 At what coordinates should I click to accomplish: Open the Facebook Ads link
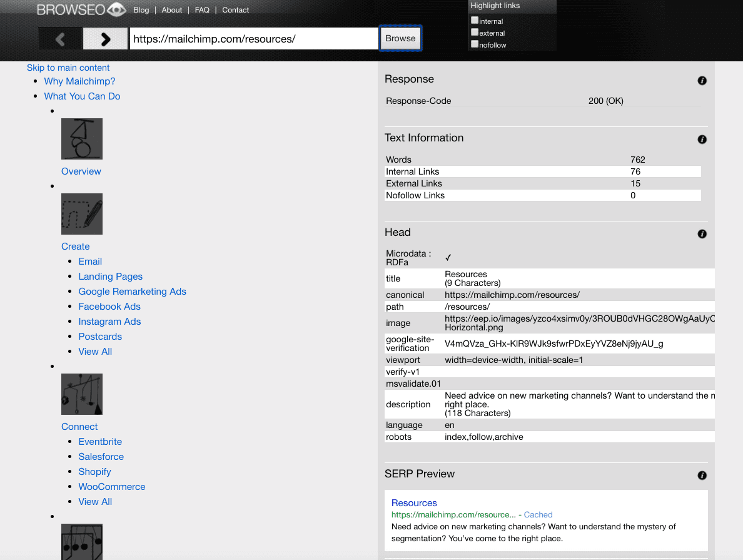click(109, 307)
